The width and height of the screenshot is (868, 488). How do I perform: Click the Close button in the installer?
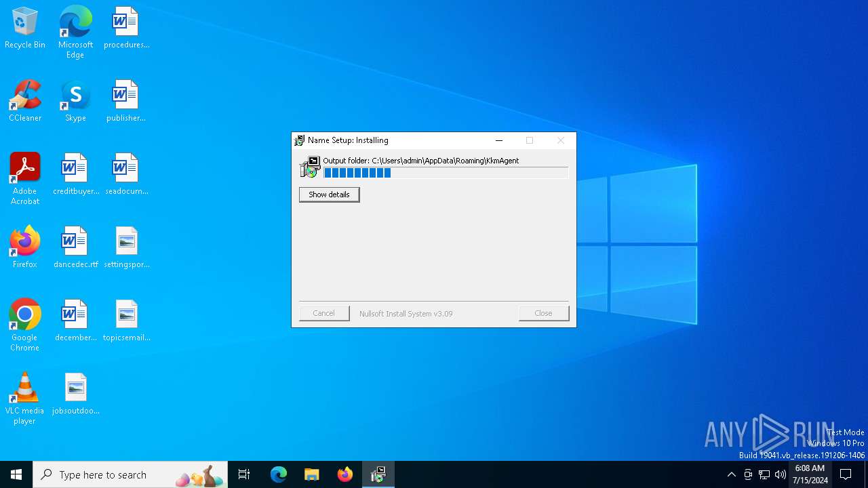pos(543,313)
